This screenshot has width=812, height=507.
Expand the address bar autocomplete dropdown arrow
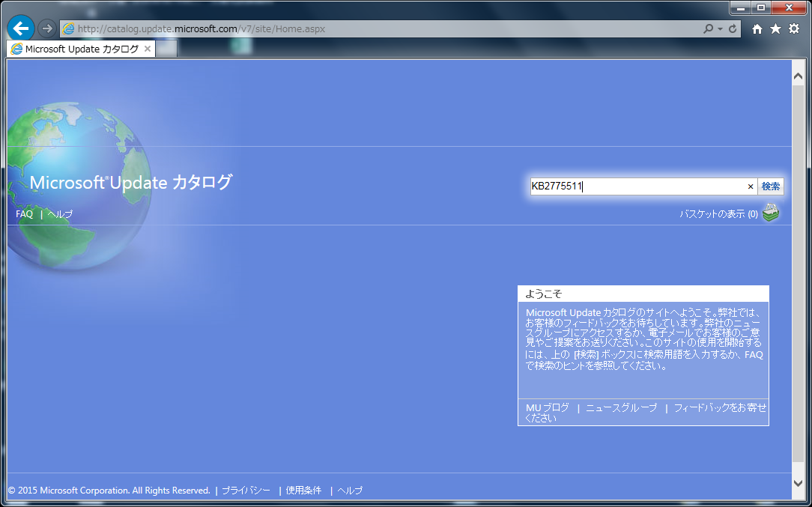click(x=721, y=28)
